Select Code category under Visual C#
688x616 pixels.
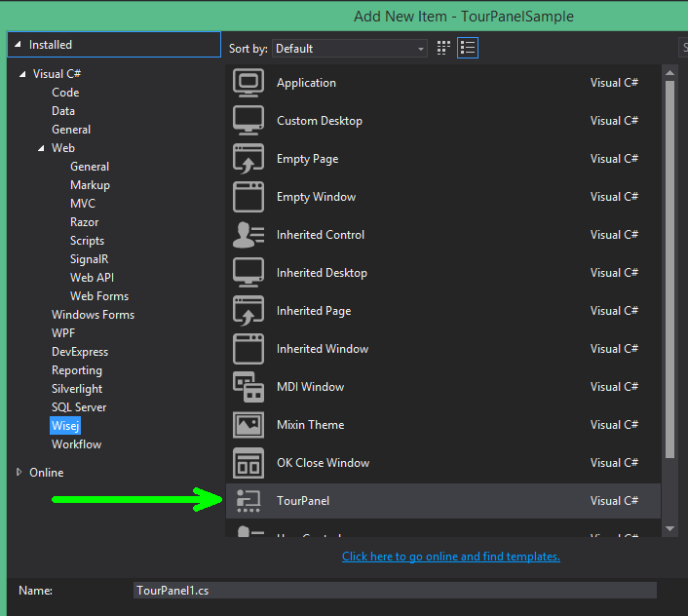coord(65,93)
